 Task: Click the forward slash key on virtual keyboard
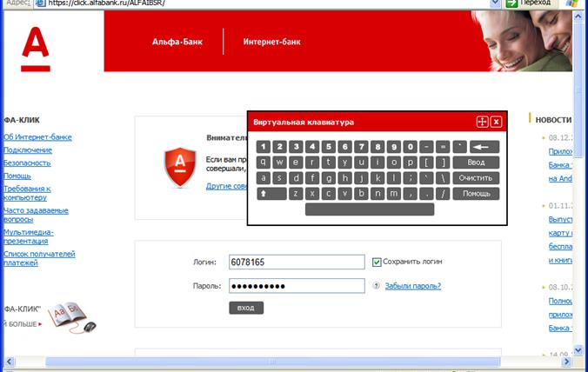tap(443, 194)
